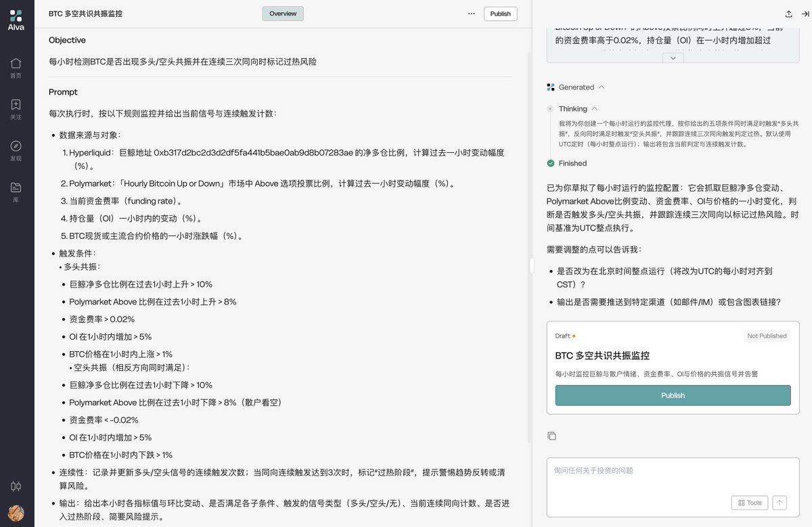
Task: Click Publish button in draft card
Action: click(673, 395)
